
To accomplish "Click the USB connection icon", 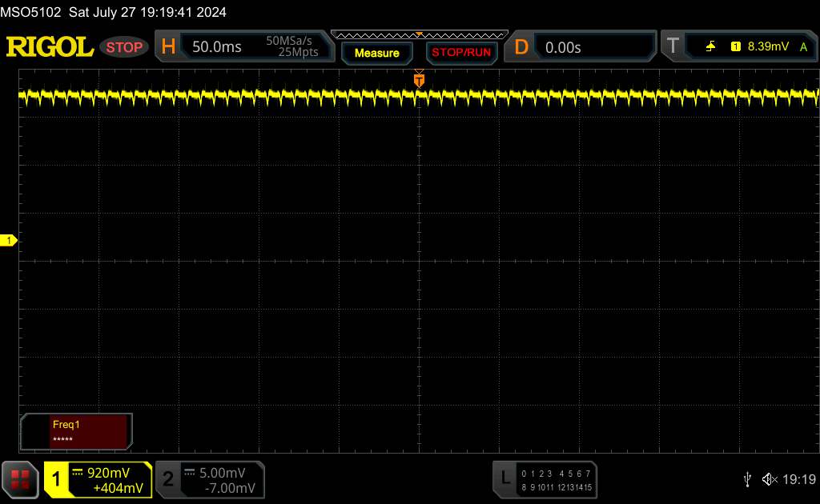I will click(747, 479).
